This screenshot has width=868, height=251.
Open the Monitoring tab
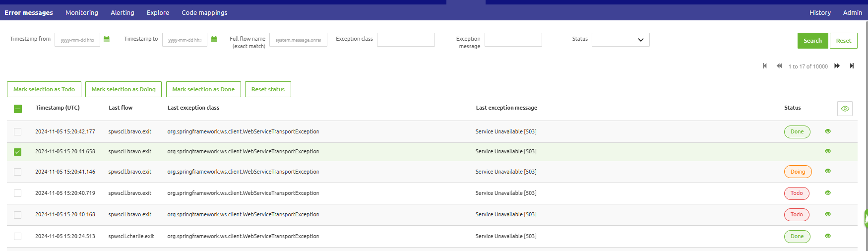(82, 13)
